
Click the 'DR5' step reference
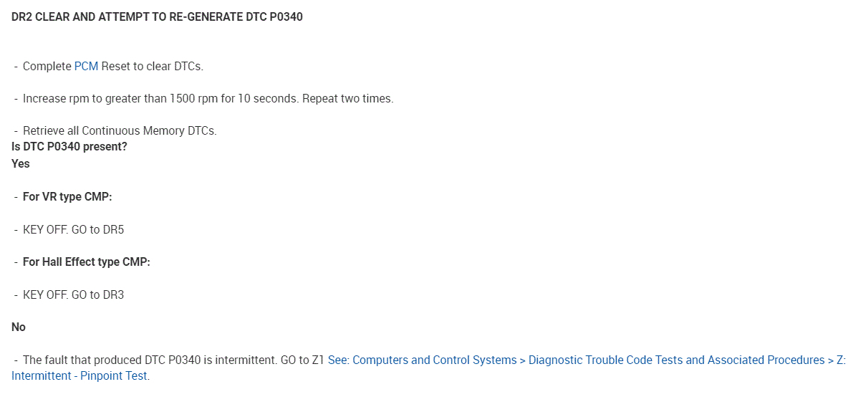[x=114, y=229]
